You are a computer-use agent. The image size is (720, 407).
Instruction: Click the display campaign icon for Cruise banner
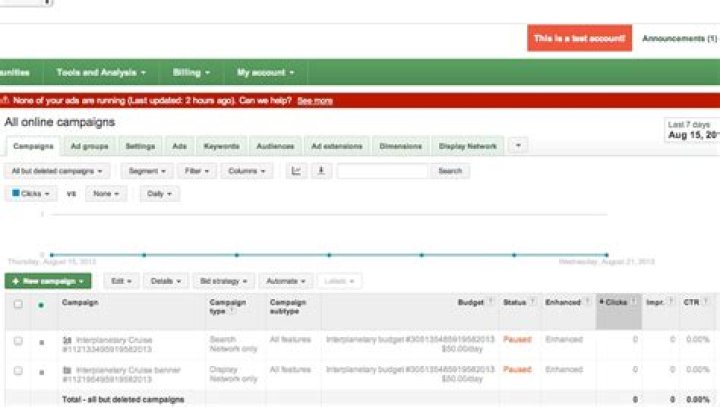(67, 370)
